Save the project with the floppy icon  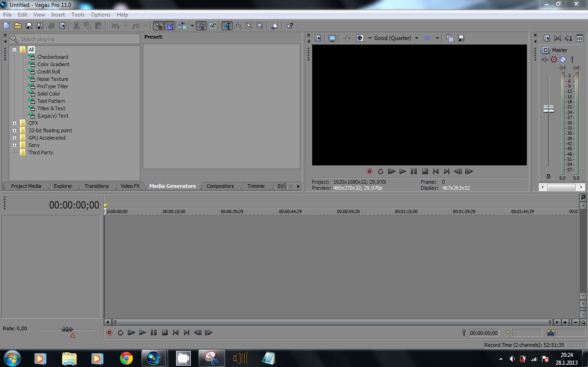click(x=29, y=26)
